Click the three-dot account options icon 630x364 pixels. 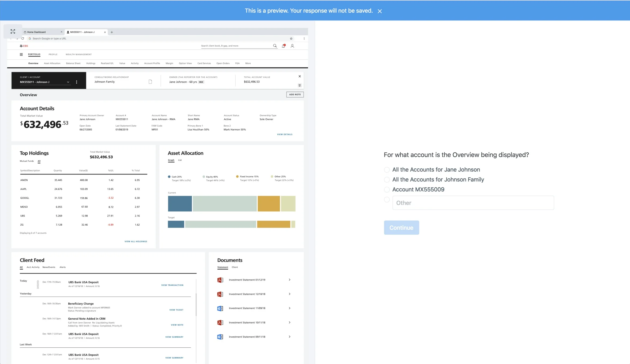click(77, 82)
